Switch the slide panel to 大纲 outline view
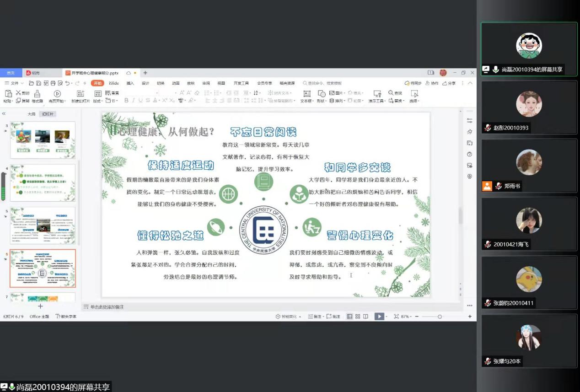Screen dimensions: 580x392 pyautogui.click(x=31, y=114)
